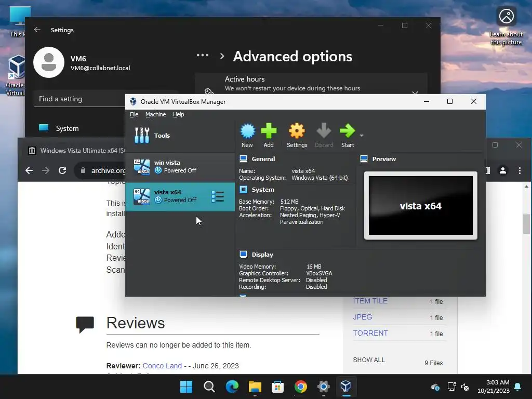
Task: Open the taskbar Search icon
Action: pos(209,387)
